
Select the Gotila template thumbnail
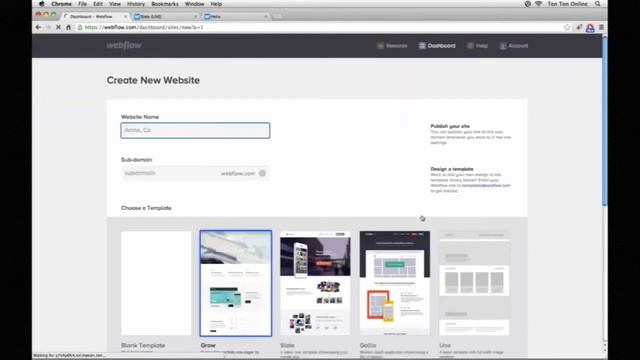point(395,283)
